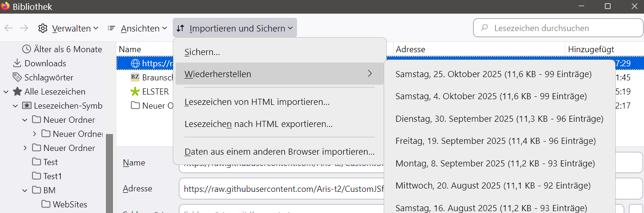Restore backup from Samstag, 4. Oktober 2025
Screen dimensions: 644x213
491,96
